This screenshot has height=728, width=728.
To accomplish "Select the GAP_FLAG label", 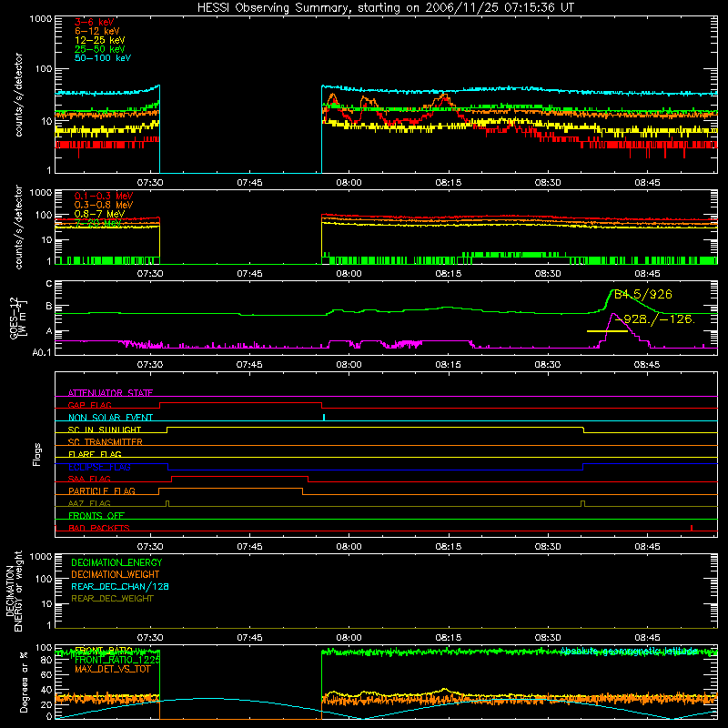I will (x=89, y=405).
